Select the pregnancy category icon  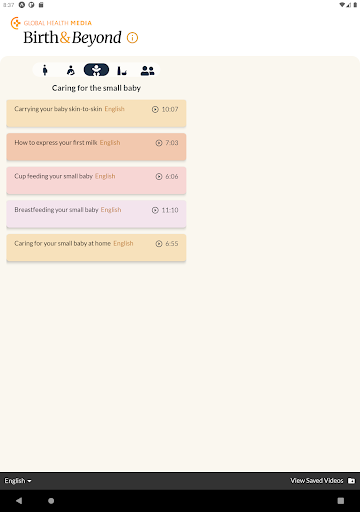point(45,70)
